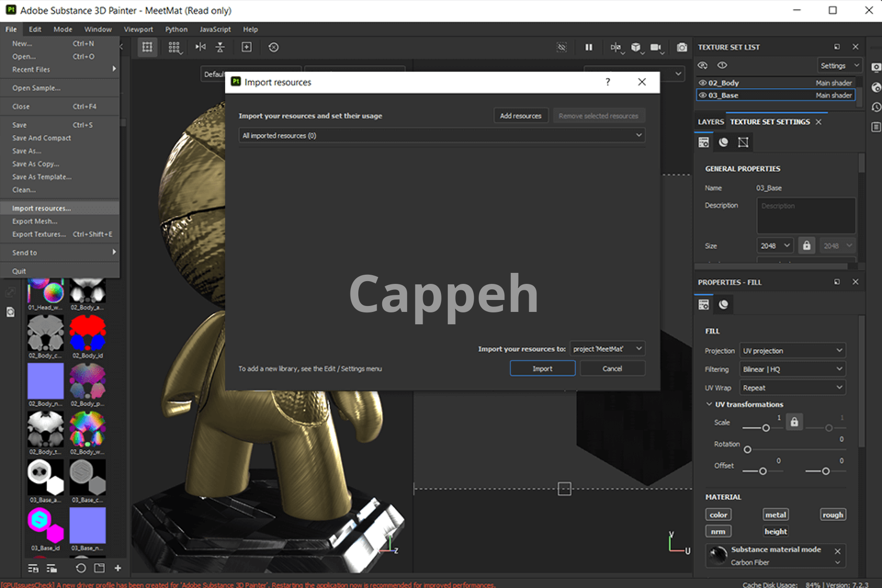Toggle visibility of 03_Base texture set
Viewport: 882px width, 588px height.
[702, 95]
